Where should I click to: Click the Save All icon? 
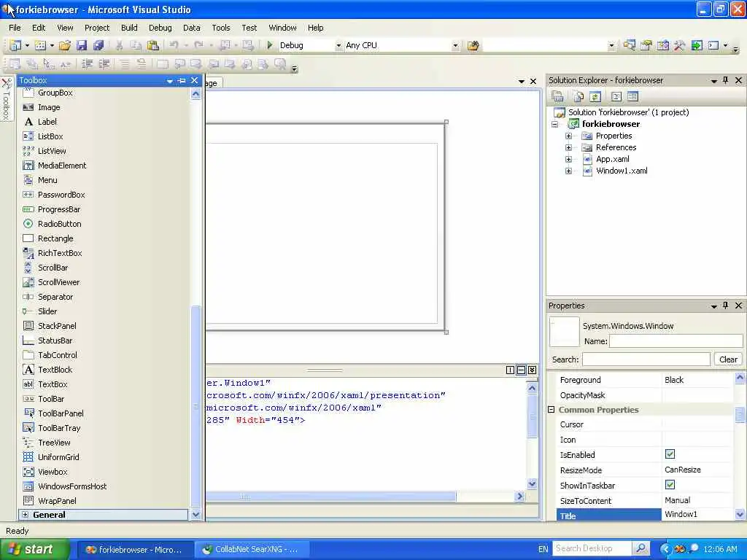click(98, 45)
